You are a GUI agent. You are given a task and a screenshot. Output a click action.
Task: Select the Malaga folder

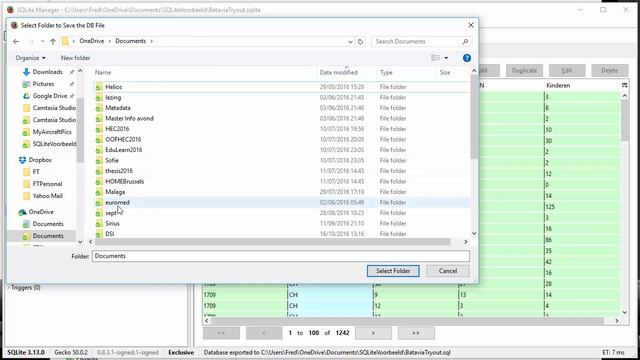coord(115,192)
